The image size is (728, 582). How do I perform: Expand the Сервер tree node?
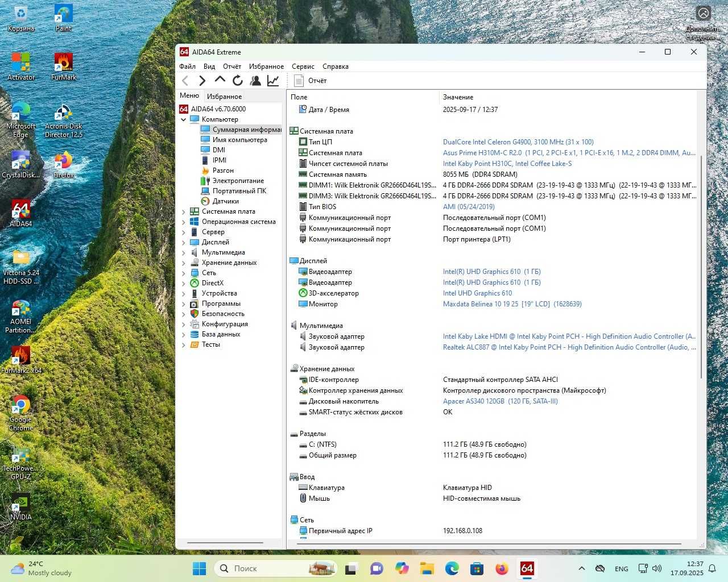click(x=184, y=232)
